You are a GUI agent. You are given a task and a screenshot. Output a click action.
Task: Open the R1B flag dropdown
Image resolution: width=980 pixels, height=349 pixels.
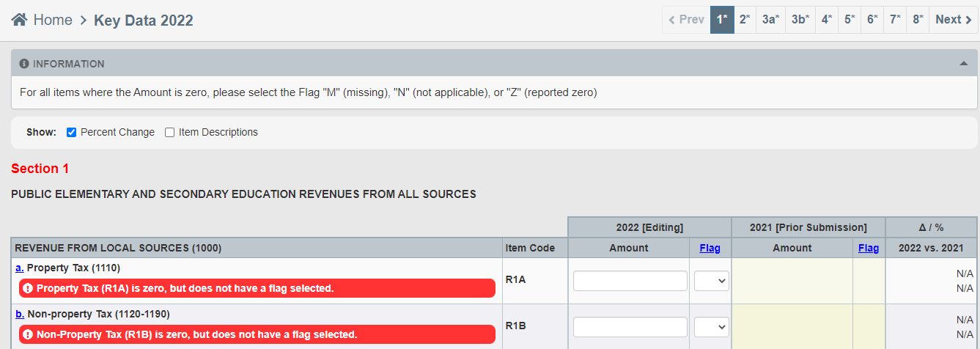point(711,327)
